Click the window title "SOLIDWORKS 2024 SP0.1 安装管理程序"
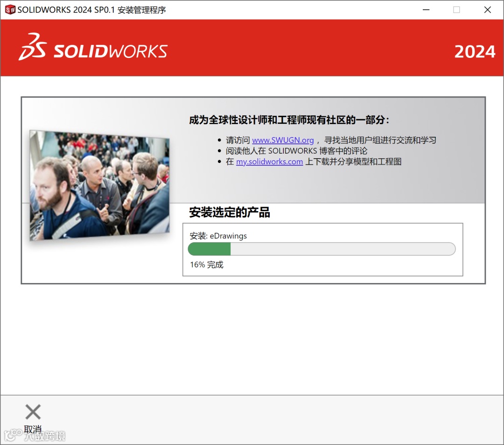Image resolution: width=504 pixels, height=445 pixels. (x=91, y=10)
